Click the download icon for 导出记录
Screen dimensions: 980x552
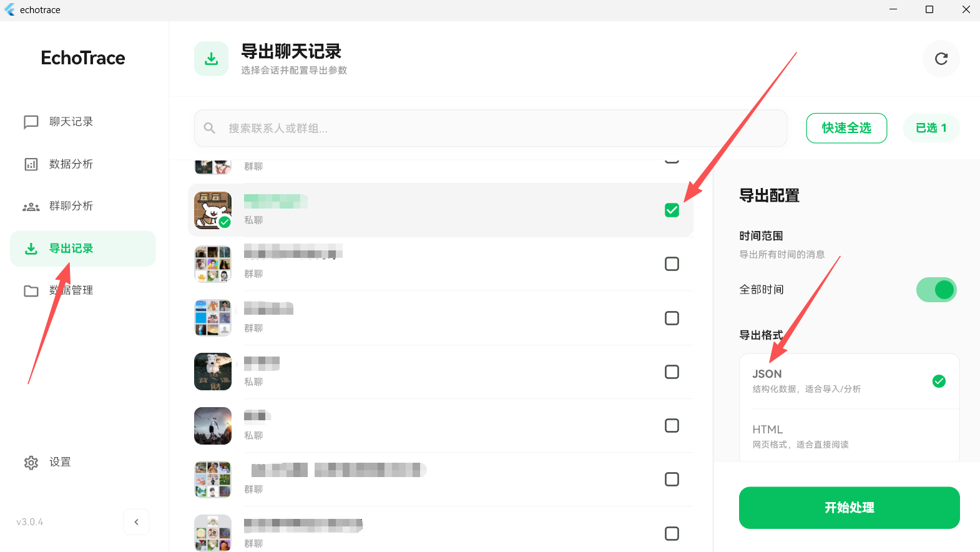(x=31, y=249)
